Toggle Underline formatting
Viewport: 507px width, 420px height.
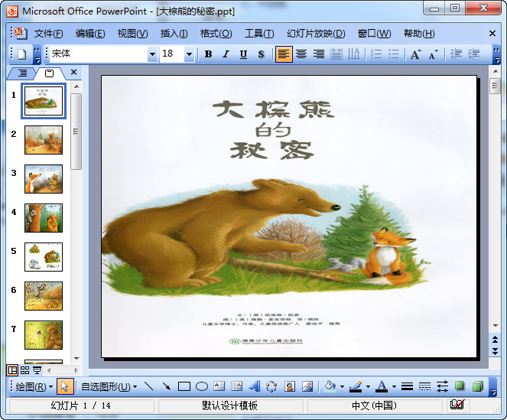click(243, 54)
